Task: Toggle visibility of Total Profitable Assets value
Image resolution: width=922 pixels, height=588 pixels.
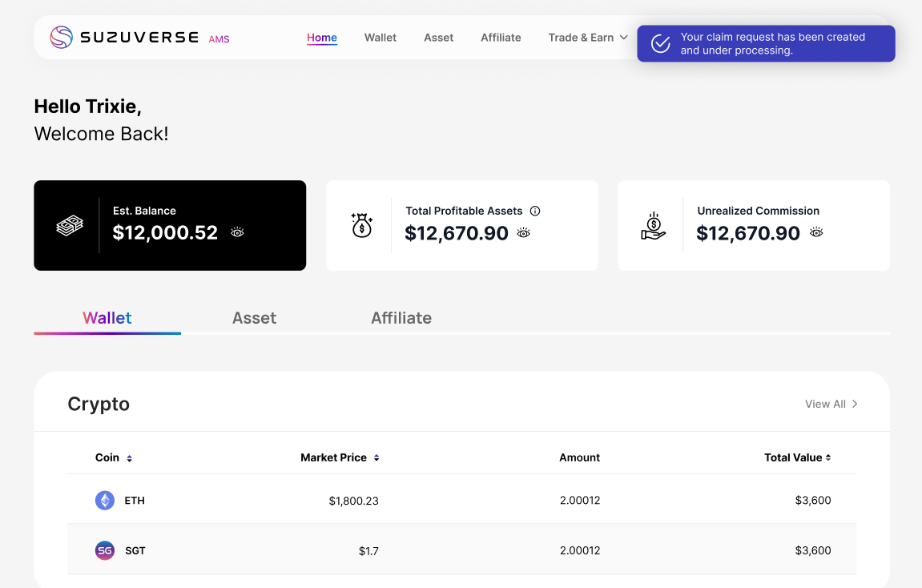Action: click(524, 232)
